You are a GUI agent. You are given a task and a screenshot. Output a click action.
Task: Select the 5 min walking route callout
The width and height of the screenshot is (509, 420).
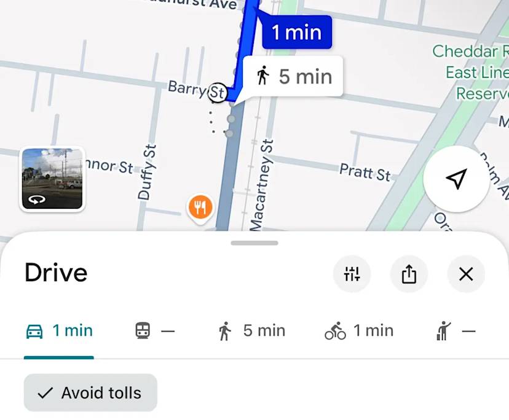click(x=293, y=77)
